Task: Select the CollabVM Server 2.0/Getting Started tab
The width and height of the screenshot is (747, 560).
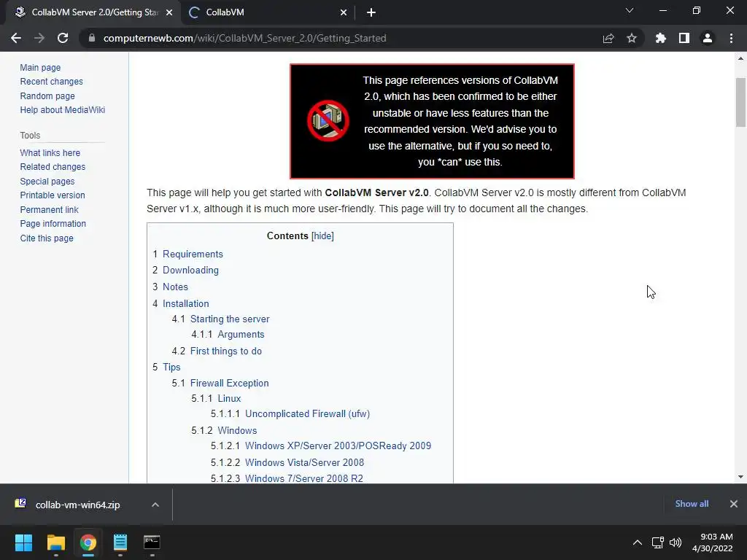Action: click(x=93, y=12)
